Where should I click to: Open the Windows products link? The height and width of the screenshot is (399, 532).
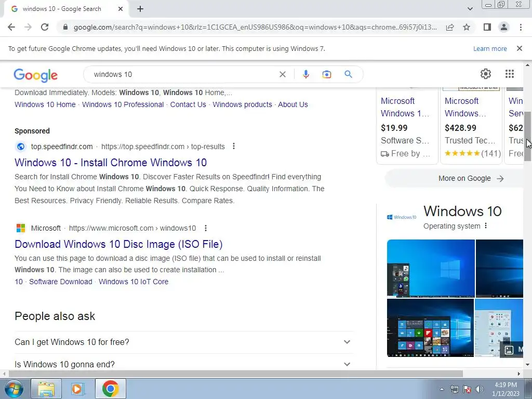pyautogui.click(x=242, y=104)
